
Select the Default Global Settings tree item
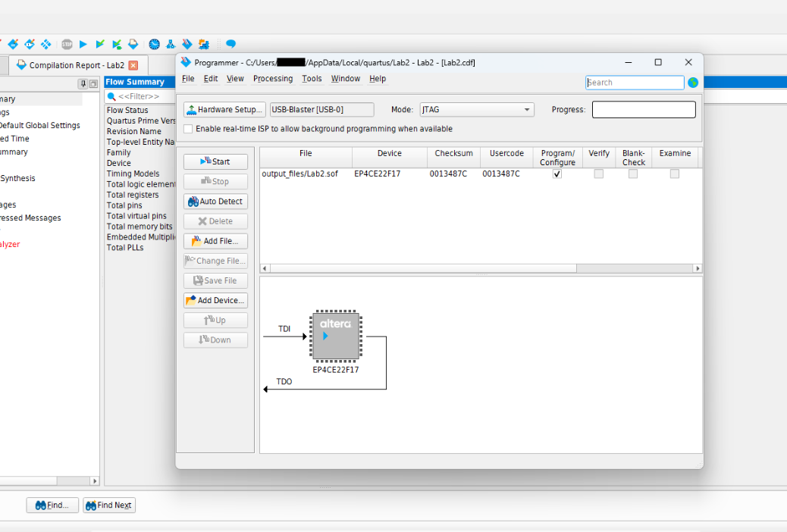coord(39,126)
